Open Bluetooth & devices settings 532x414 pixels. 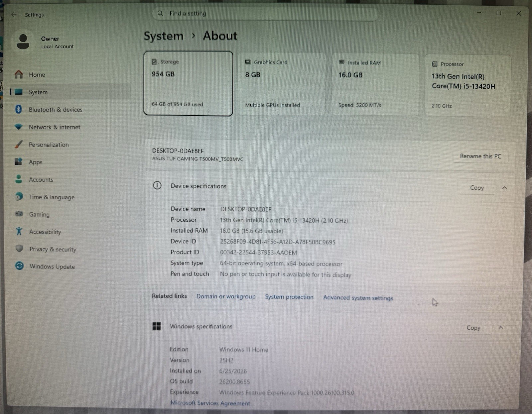70,109
